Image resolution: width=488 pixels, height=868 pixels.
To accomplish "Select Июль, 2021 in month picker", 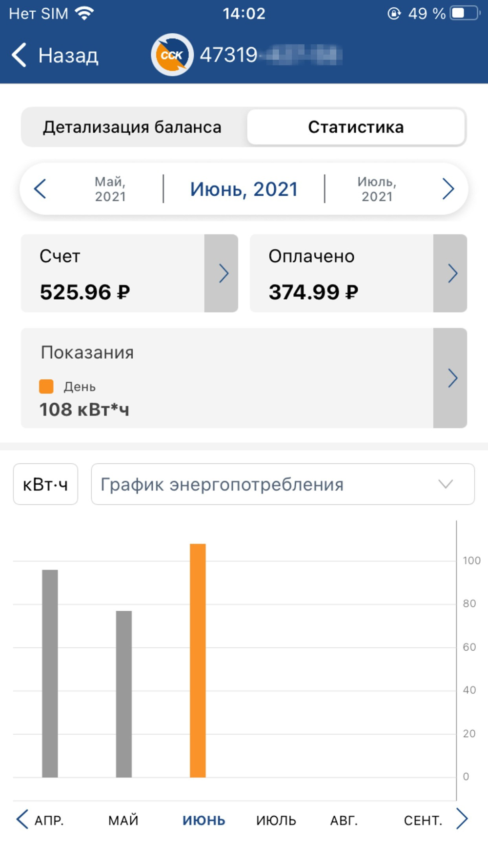I will 377,189.
